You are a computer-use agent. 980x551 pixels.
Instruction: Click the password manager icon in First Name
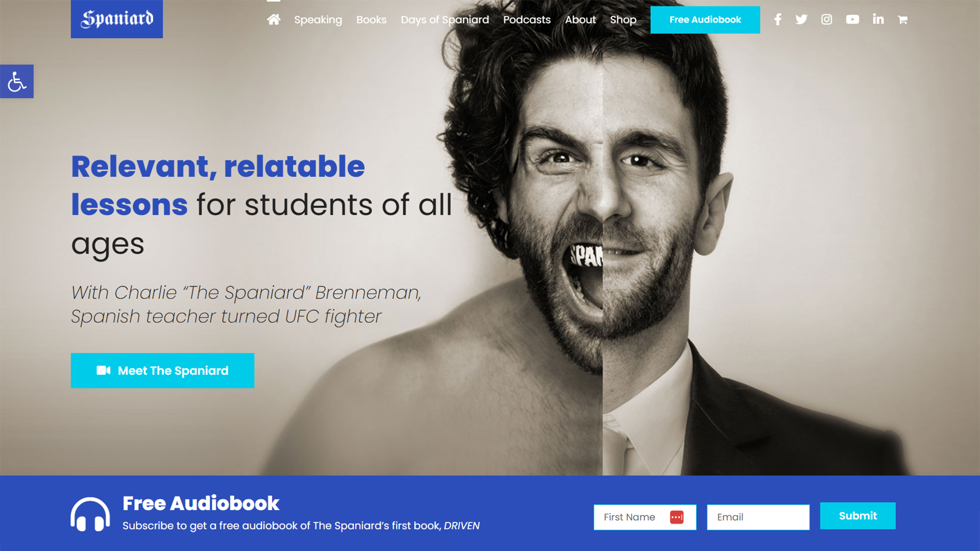click(x=677, y=517)
